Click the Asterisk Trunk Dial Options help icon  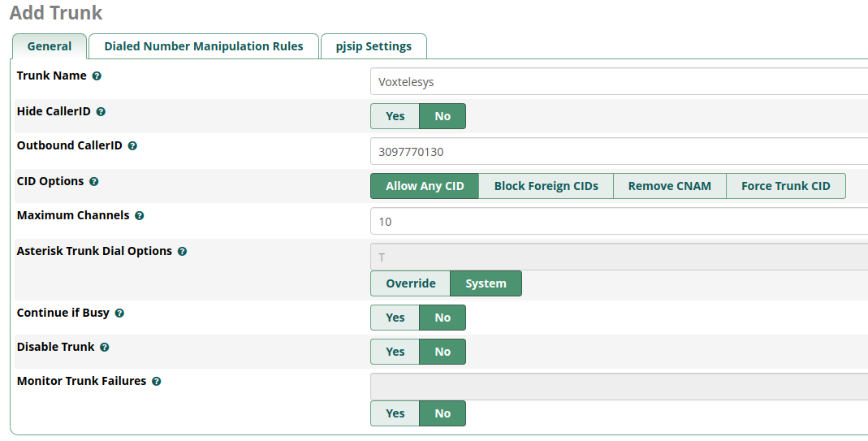182,251
